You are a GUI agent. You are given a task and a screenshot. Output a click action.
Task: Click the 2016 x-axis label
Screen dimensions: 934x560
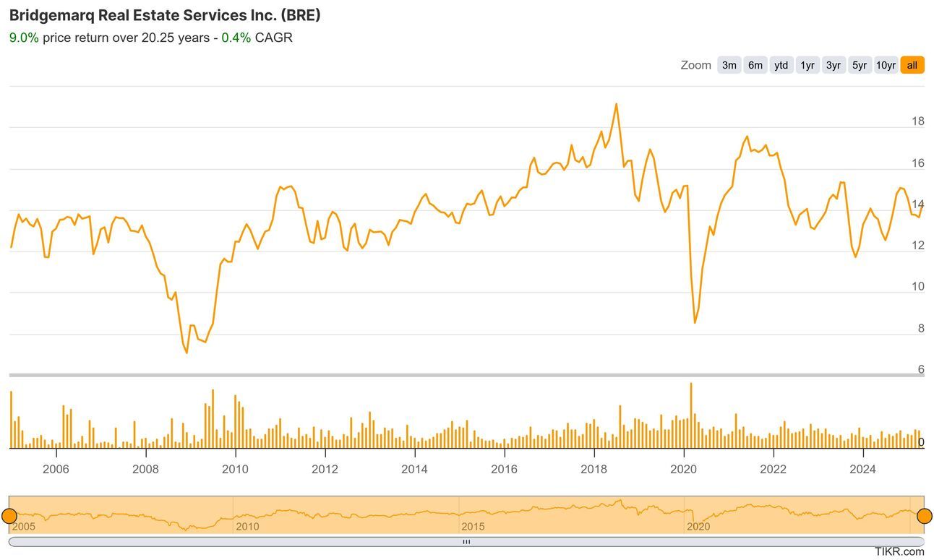pos(504,469)
